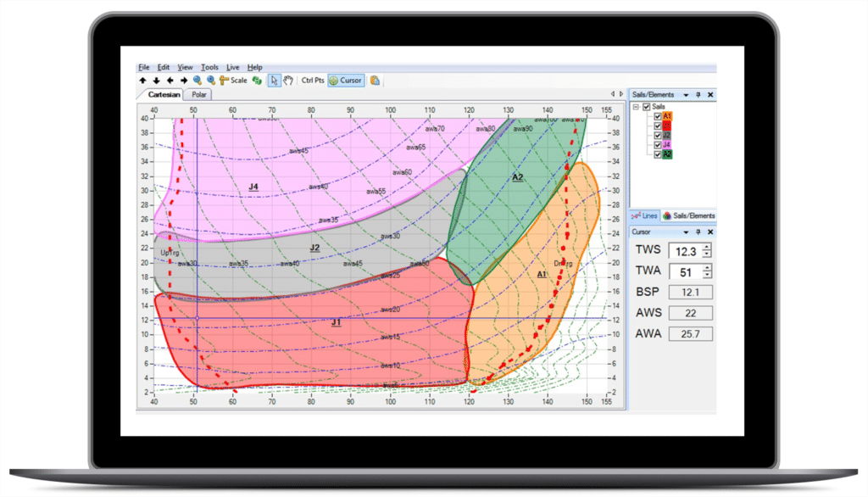This screenshot has width=868, height=497.
Task: Switch to the Cartesian tab
Action: pos(164,95)
